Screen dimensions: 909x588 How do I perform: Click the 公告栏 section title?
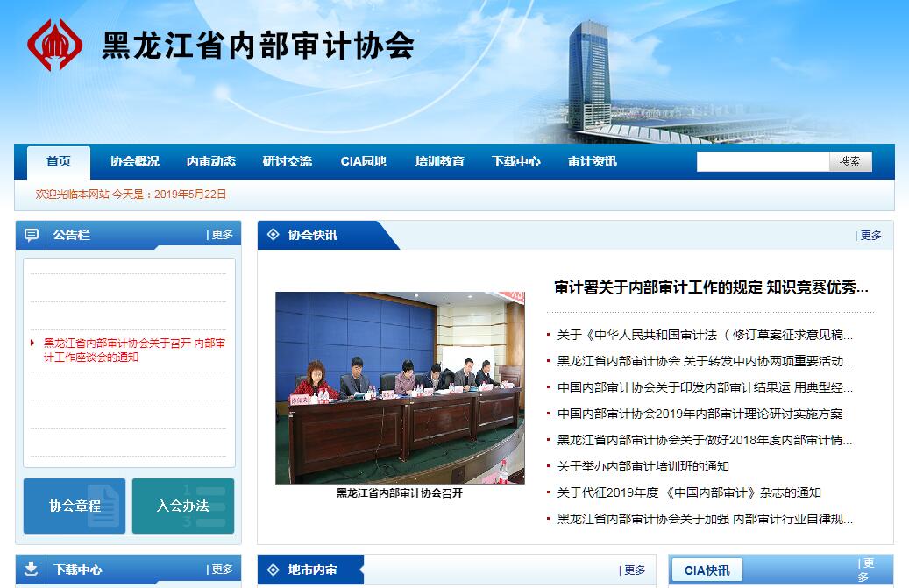[72, 235]
